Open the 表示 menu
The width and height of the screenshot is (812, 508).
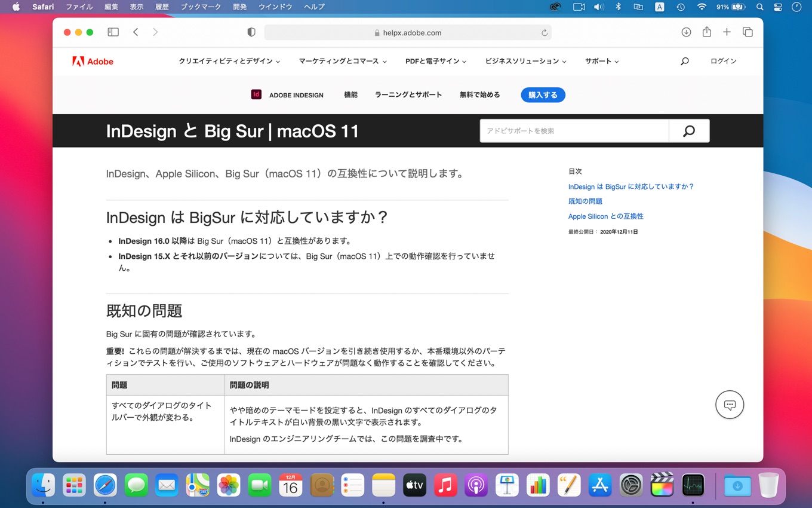point(137,7)
